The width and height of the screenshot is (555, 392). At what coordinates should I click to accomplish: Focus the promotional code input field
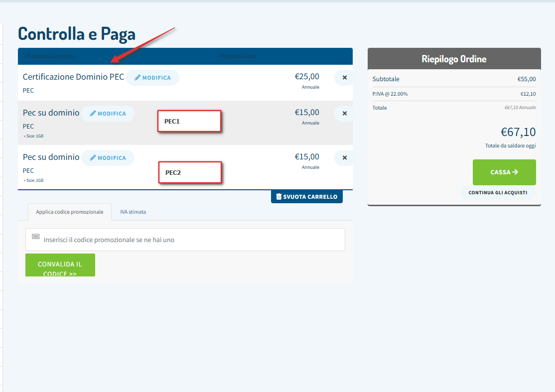tap(185, 240)
